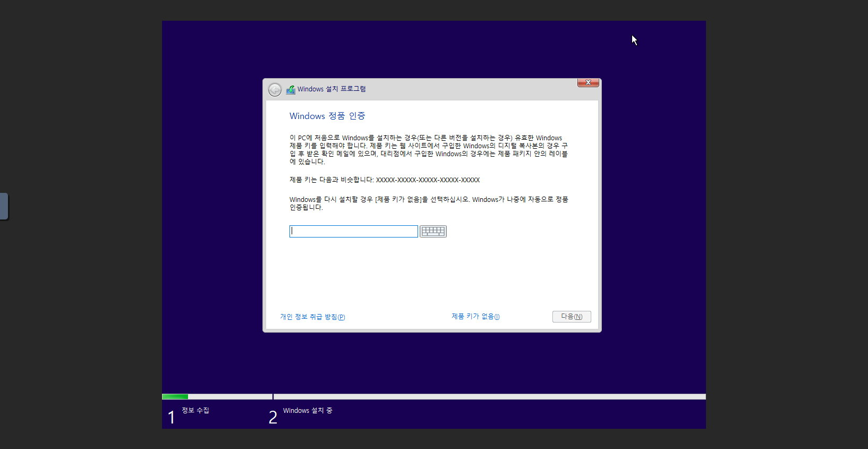Click the 'Windows 설치 프로그램' title text

(x=331, y=89)
